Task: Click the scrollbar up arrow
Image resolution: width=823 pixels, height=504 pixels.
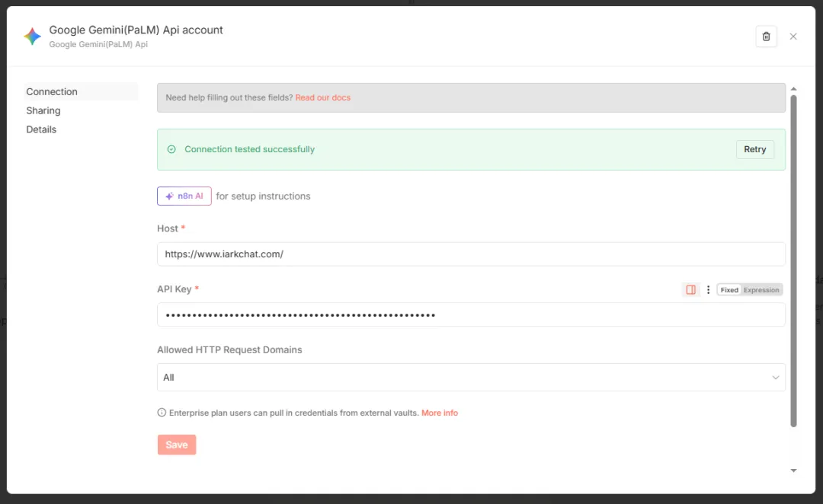Action: [x=793, y=88]
